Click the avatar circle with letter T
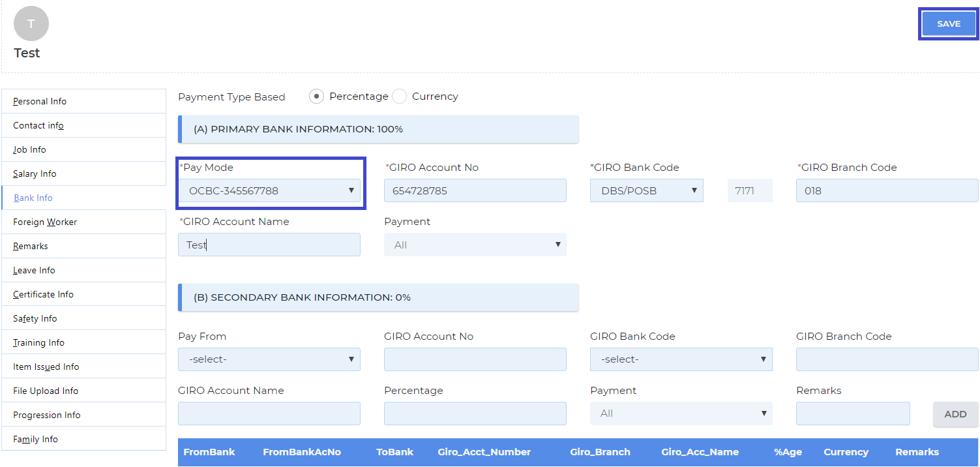 (31, 24)
